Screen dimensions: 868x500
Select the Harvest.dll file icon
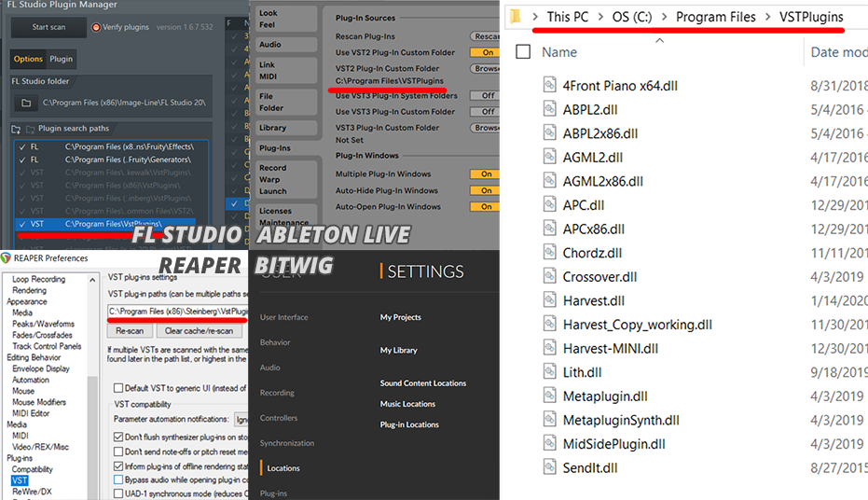pos(549,299)
